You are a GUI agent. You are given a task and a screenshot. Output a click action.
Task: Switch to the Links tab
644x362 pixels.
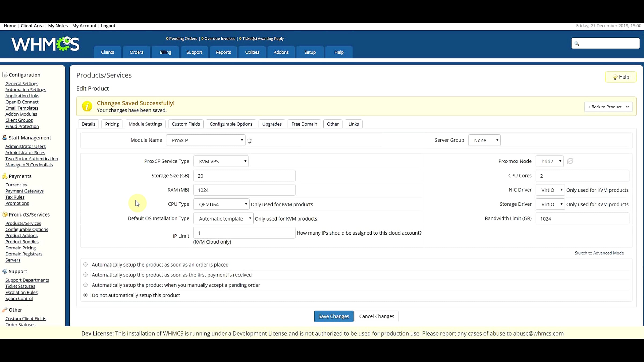coord(354,124)
